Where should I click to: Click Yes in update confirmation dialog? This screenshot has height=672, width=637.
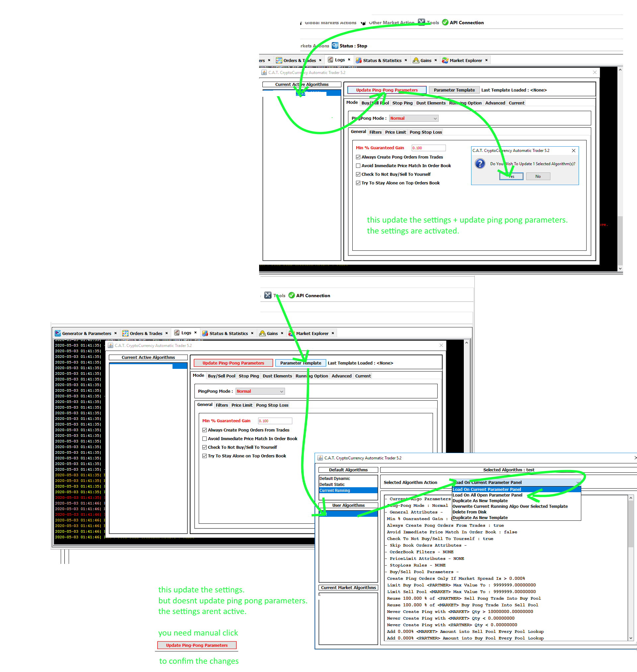[511, 176]
